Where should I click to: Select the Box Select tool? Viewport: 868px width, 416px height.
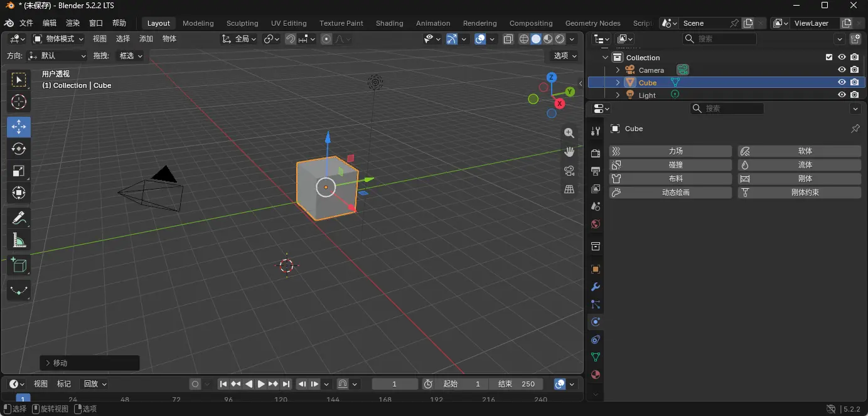(x=19, y=80)
